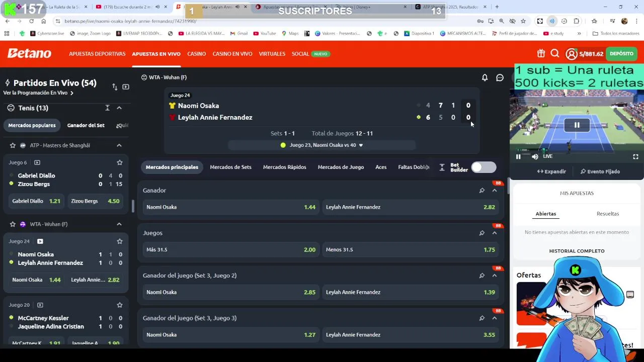Switch to the Aces tab
644x362 pixels.
pos(381,167)
